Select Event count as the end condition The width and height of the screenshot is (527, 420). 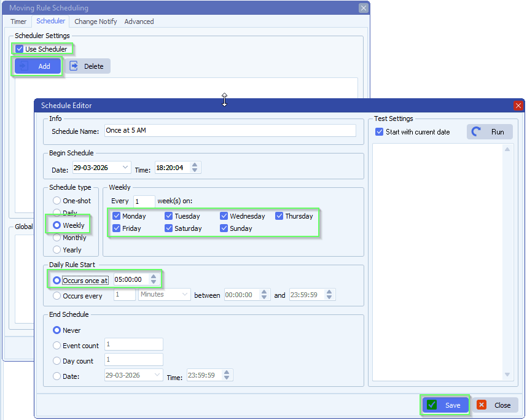(58, 346)
